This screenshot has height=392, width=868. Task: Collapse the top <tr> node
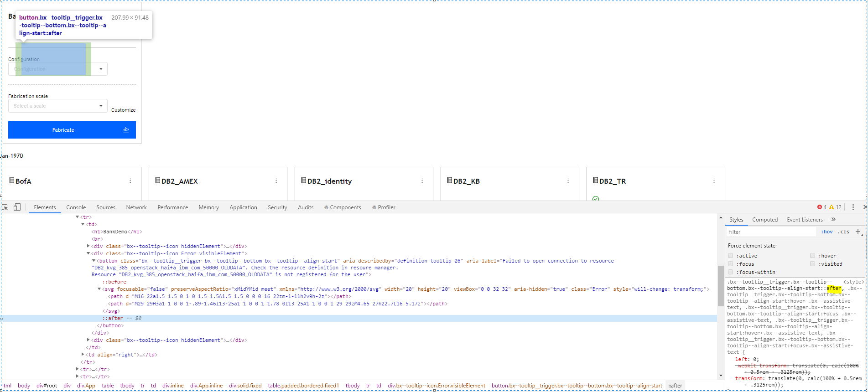[78, 217]
